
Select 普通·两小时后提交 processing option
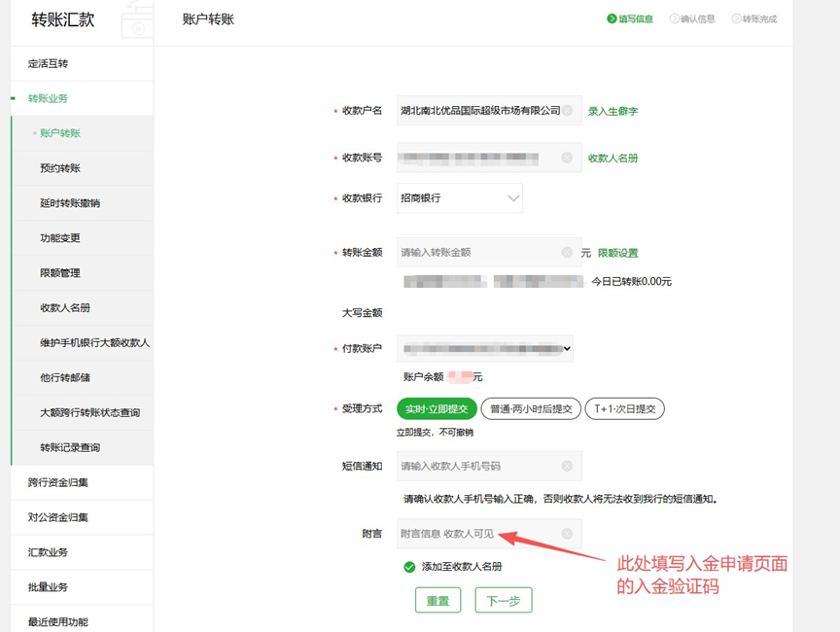tap(531, 408)
